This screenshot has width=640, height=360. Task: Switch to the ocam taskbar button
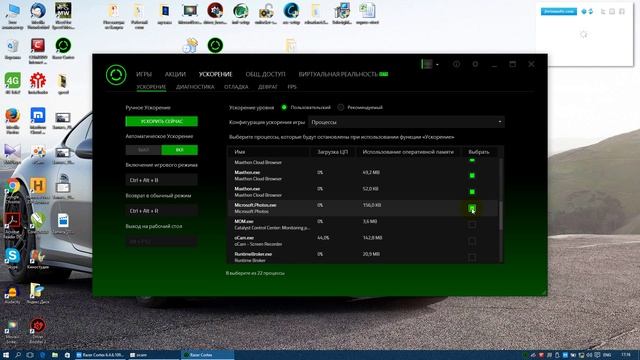pos(153,355)
